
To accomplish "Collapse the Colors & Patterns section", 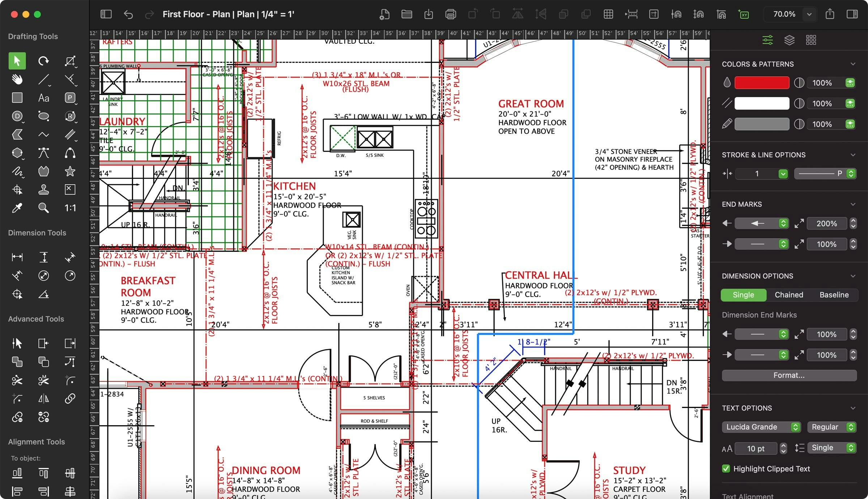I will tap(853, 64).
